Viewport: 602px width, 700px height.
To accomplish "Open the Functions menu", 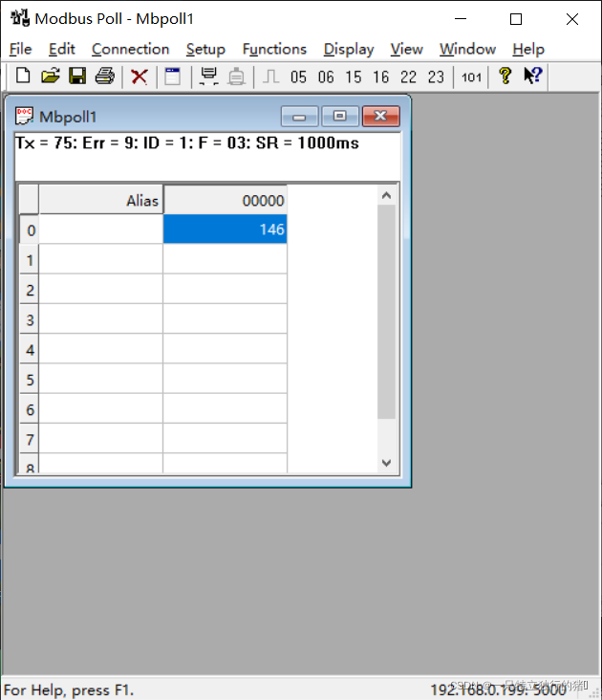I will click(x=274, y=49).
